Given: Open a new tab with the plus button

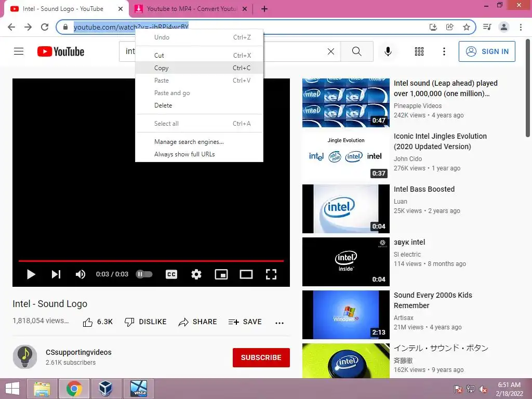Looking at the screenshot, I should point(264,9).
